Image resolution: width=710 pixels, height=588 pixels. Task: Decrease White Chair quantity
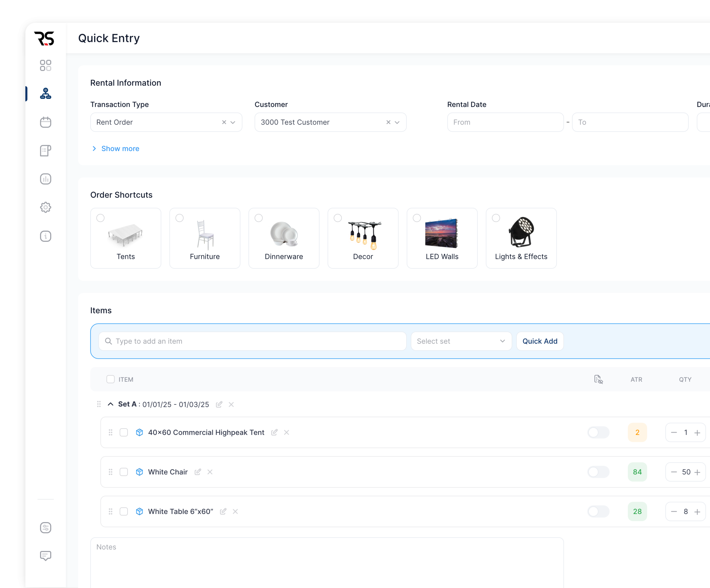pos(674,472)
